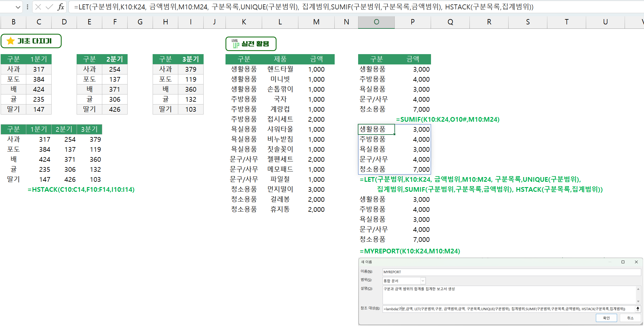Select the cell with value 254 under 2분기

coord(115,69)
